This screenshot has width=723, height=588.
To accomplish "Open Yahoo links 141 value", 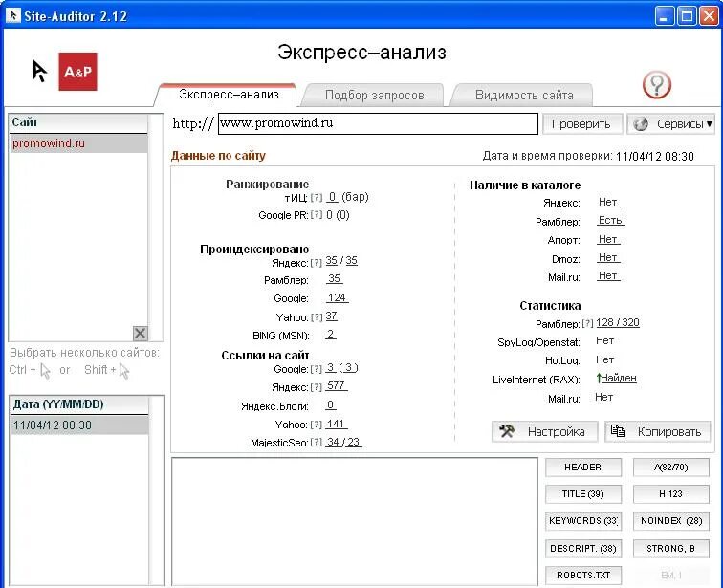I will (336, 424).
